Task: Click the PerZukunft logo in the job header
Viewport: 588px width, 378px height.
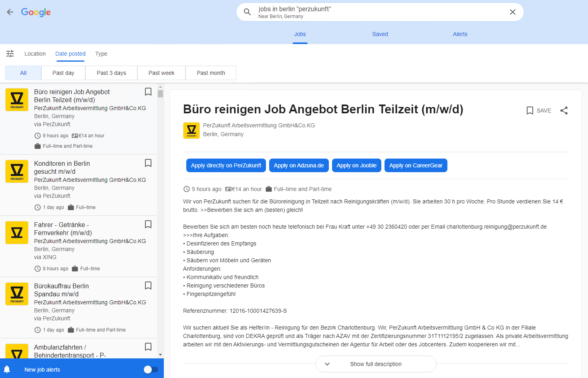Action: [191, 130]
